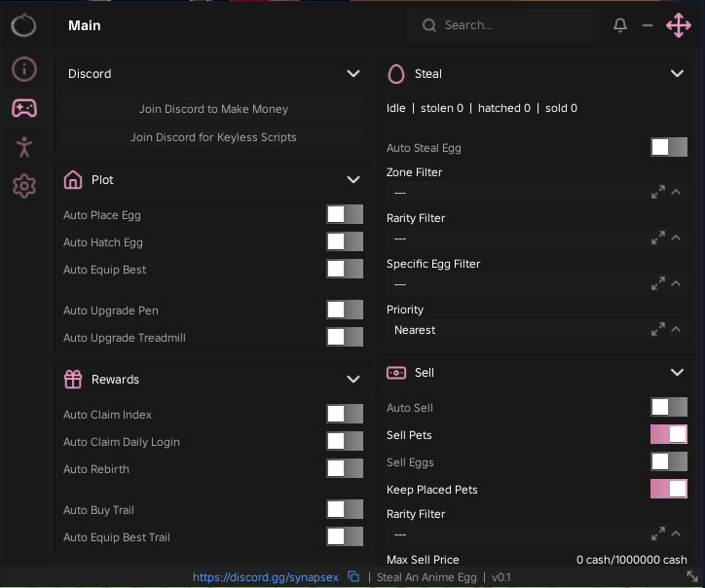Screen dimensions: 705x588
Task: Turn on Auto Equip Best
Action: click(x=345, y=270)
